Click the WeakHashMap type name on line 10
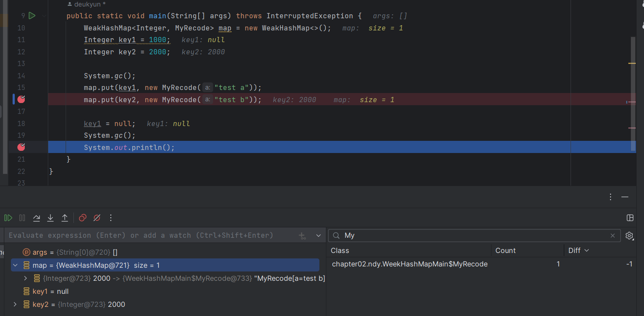The width and height of the screenshot is (644, 316). [107, 28]
